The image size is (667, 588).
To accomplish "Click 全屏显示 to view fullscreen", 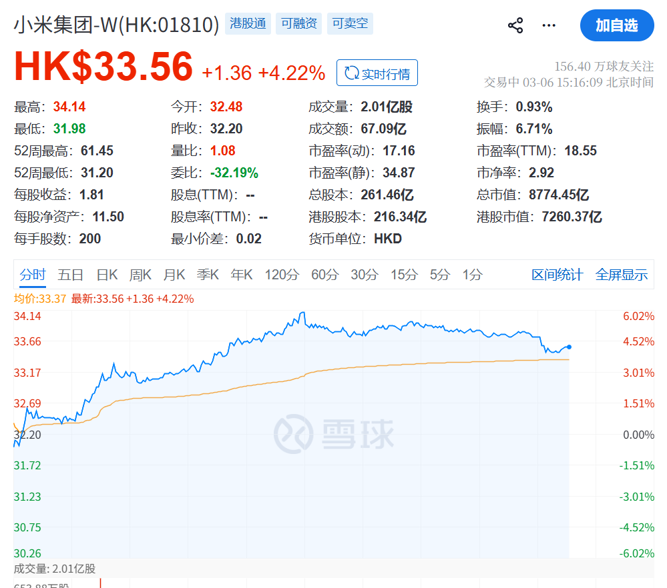I will 621,275.
